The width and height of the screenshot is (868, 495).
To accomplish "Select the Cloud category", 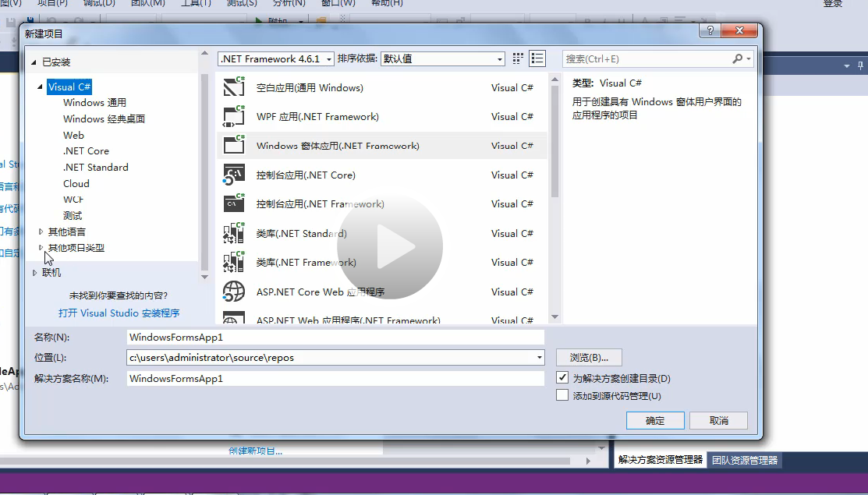I will click(x=76, y=184).
